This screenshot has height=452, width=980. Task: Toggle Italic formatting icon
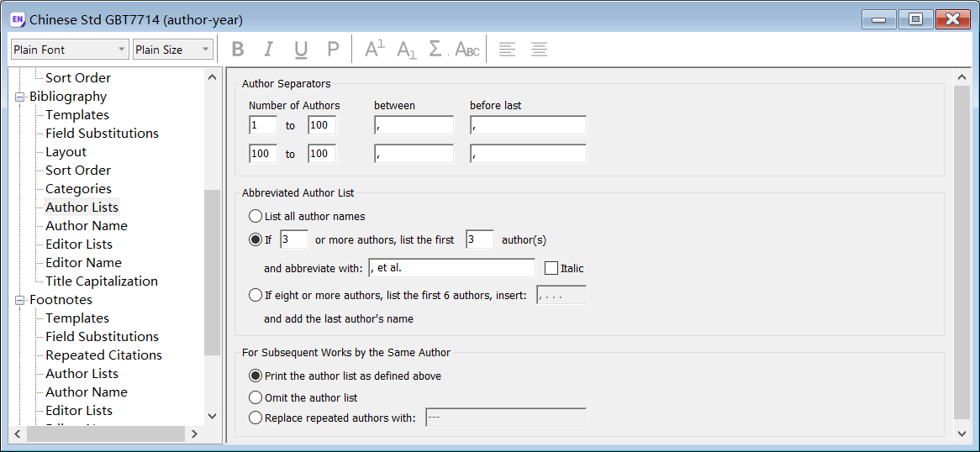coord(269,50)
